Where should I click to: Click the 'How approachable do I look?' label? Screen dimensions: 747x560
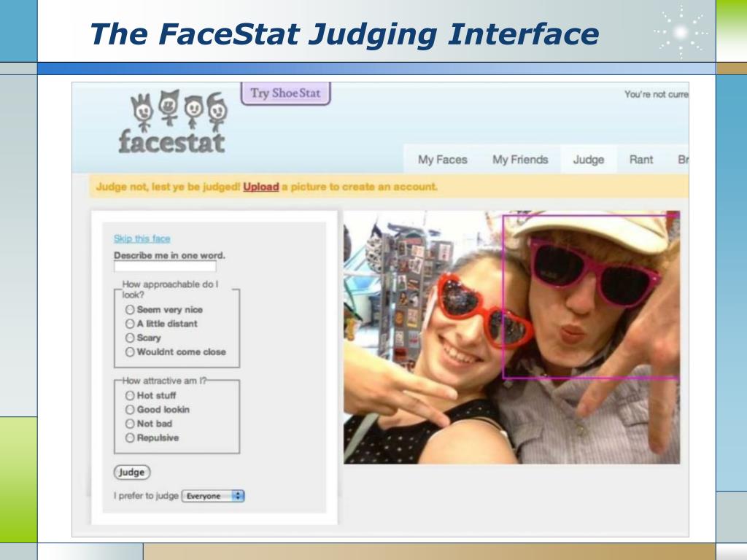170,289
